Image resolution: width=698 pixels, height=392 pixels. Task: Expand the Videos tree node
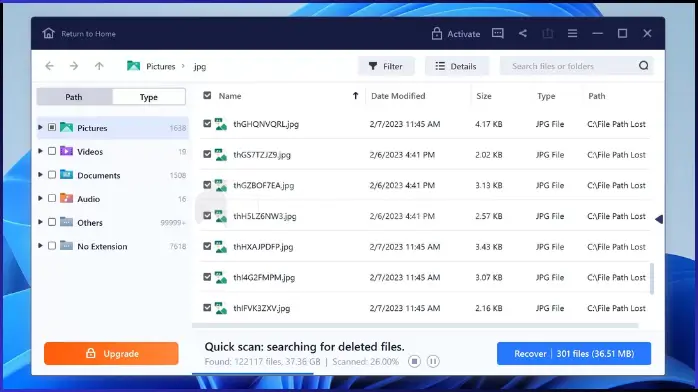coord(40,151)
